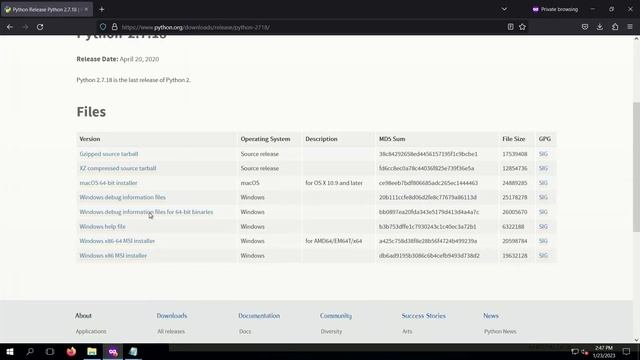Reload the page with the refresh icon

coord(40,27)
